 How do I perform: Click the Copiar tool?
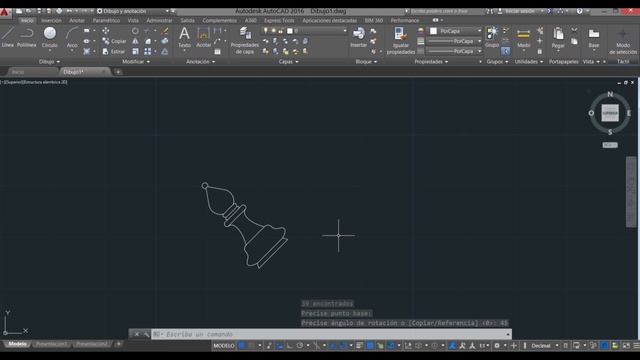click(x=114, y=41)
